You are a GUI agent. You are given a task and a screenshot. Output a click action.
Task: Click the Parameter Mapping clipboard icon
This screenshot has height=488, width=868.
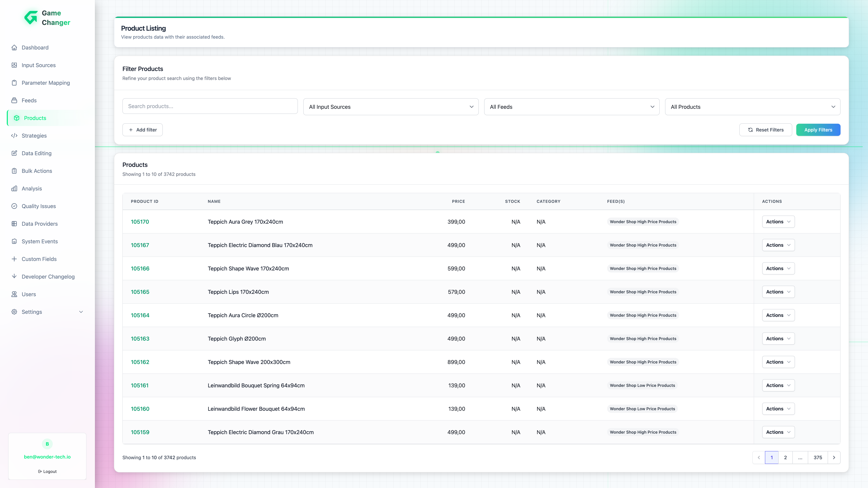(14, 83)
